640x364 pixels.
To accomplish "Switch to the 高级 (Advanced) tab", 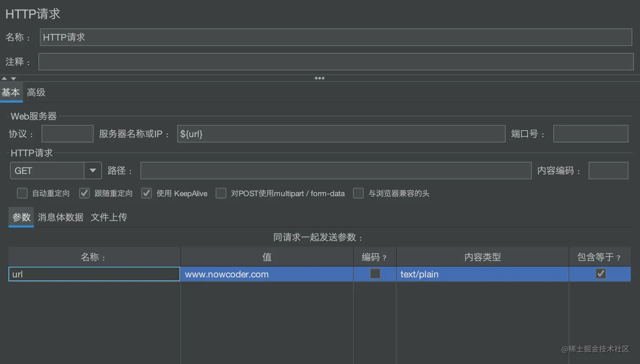I will pos(36,92).
